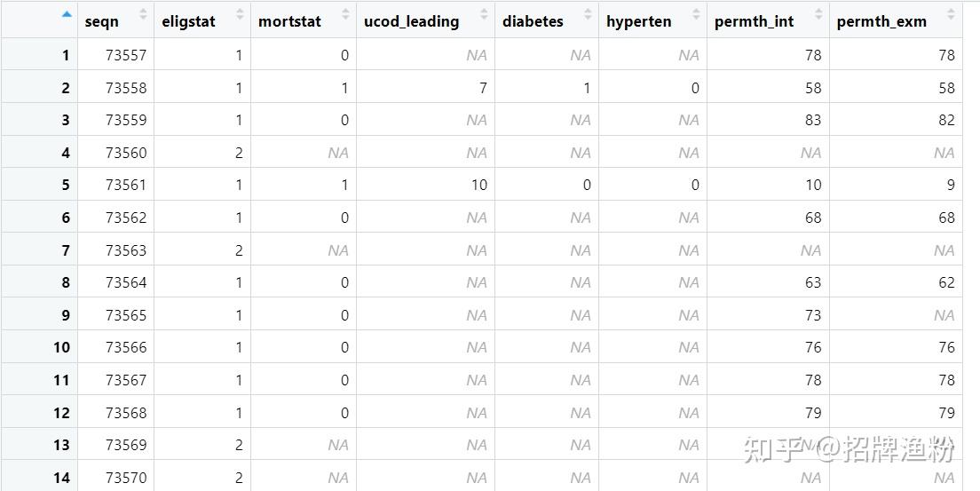Image resolution: width=980 pixels, height=491 pixels.
Task: Click the permth_exm column sort arrows
Action: click(952, 15)
